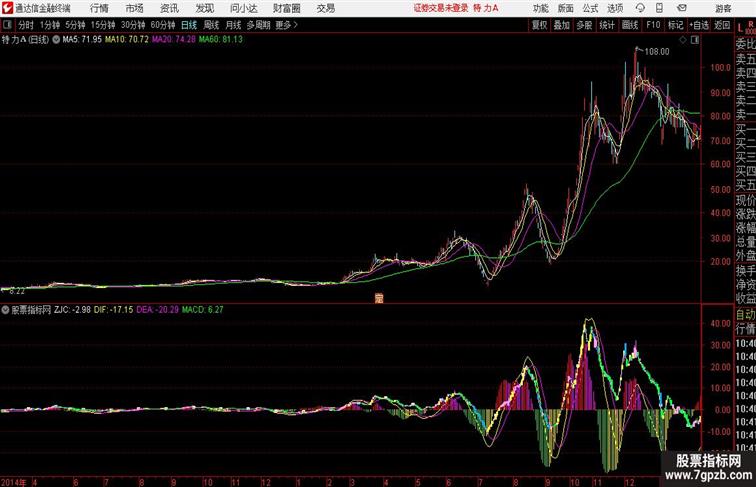The width and height of the screenshot is (756, 487).
Task: Click the ZJC: -2.98 indicator value
Action: [72, 310]
